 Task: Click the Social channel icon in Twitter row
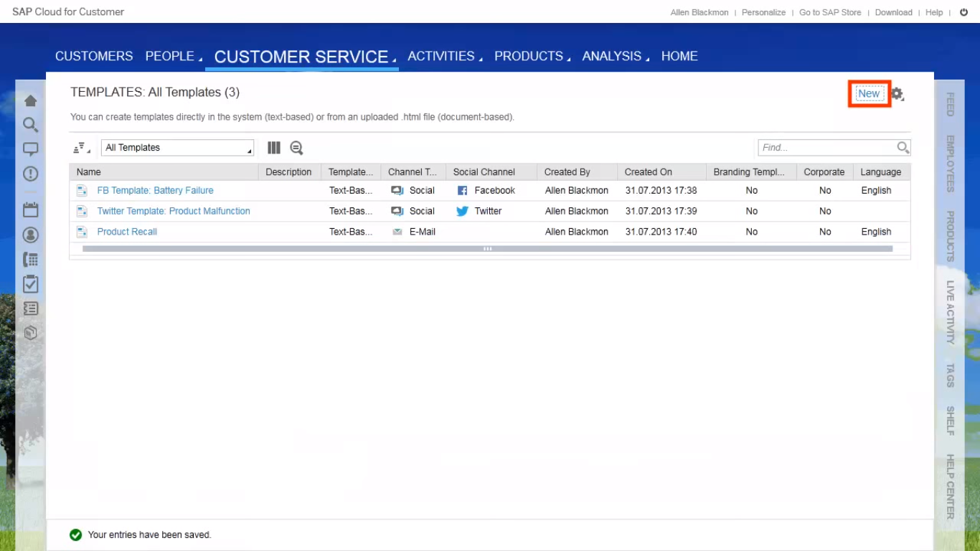pos(397,212)
